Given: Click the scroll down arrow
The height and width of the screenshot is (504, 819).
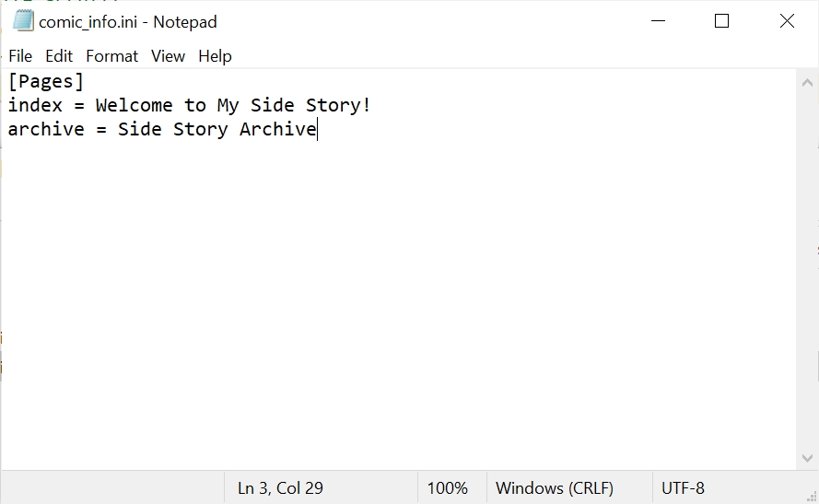Looking at the screenshot, I should [x=807, y=458].
